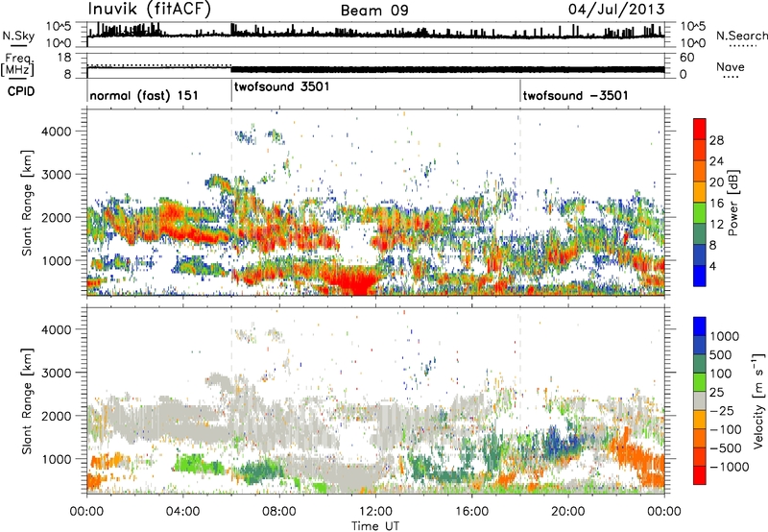
Task: Select the 'twofsound -3501' CPID label
Action: [x=575, y=95]
